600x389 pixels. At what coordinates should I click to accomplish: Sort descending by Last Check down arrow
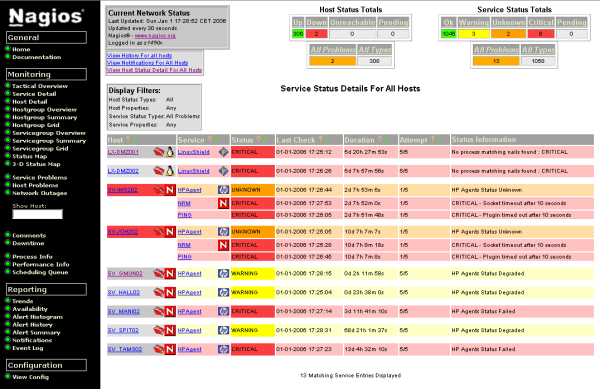click(x=326, y=140)
